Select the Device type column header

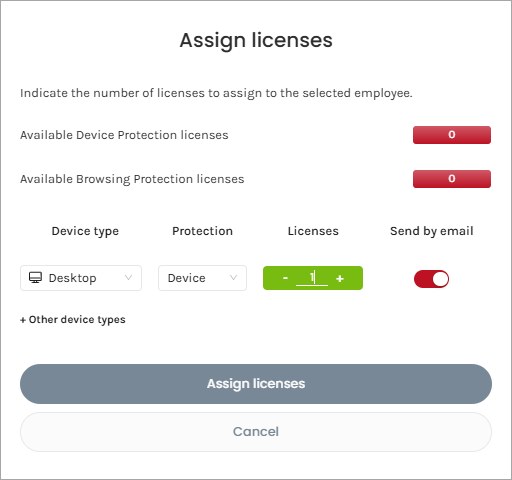(85, 231)
